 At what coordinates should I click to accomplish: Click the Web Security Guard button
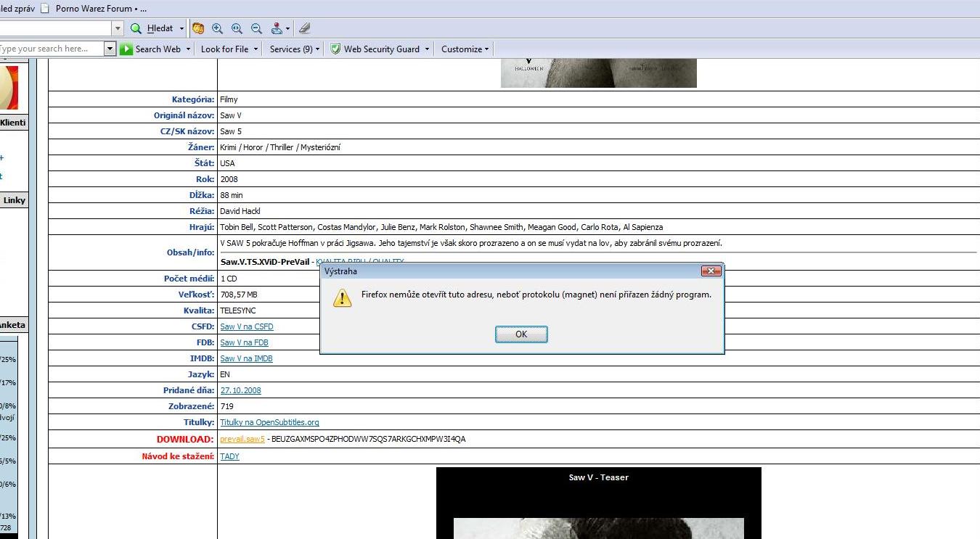(x=375, y=49)
